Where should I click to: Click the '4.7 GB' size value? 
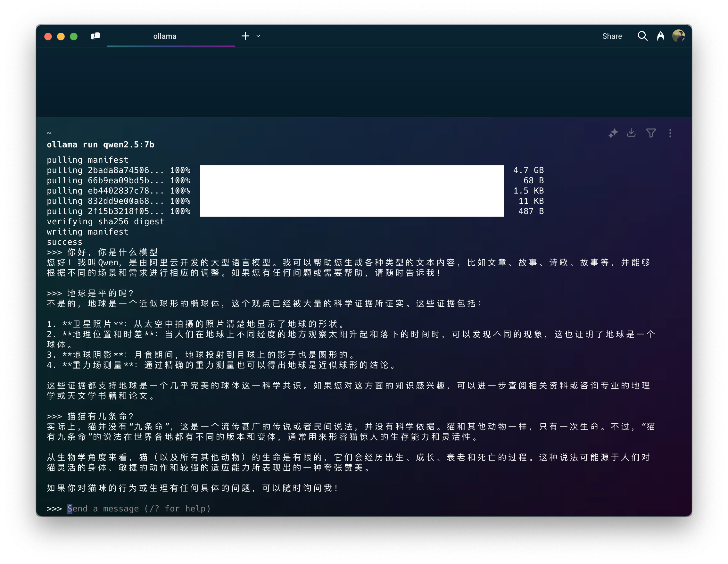pyautogui.click(x=529, y=170)
